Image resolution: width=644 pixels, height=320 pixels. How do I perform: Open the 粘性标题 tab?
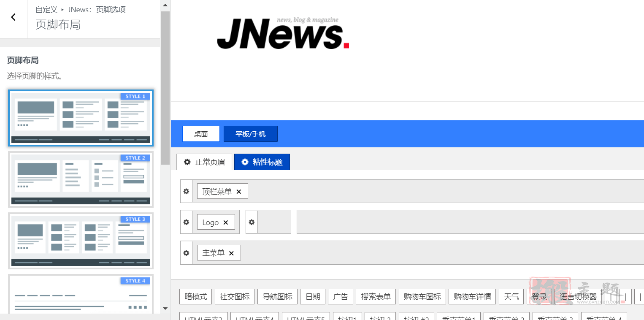click(x=262, y=162)
